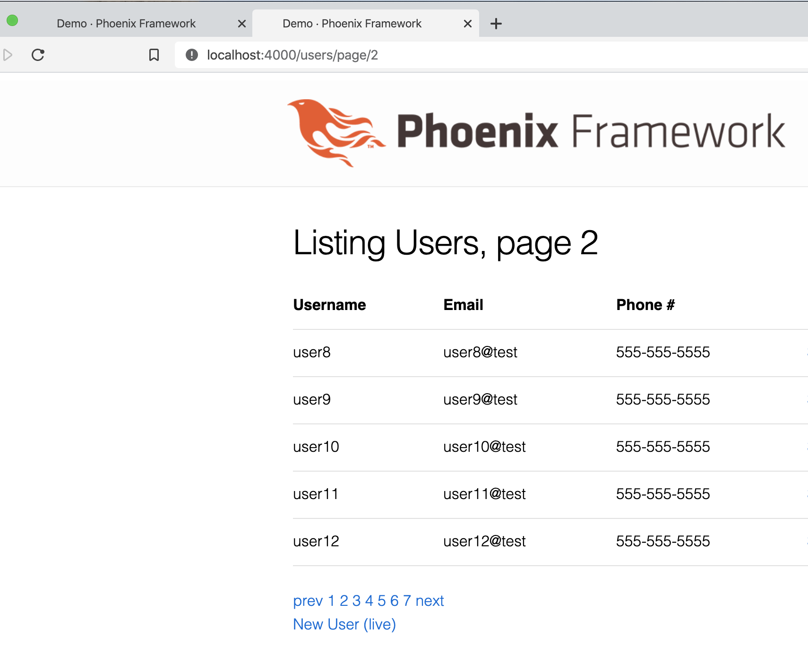Image resolution: width=808 pixels, height=672 pixels.
Task: Open a new browser tab
Action: pyautogui.click(x=496, y=23)
